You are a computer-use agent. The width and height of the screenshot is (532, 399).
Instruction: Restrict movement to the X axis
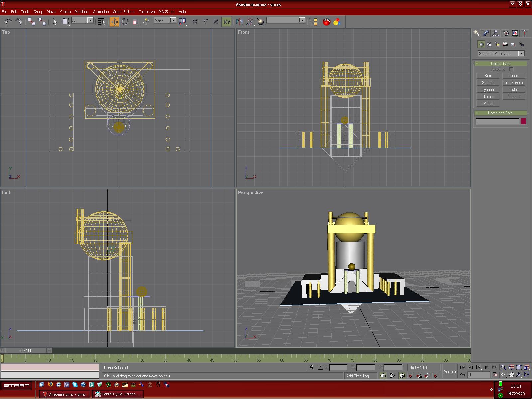point(195,22)
